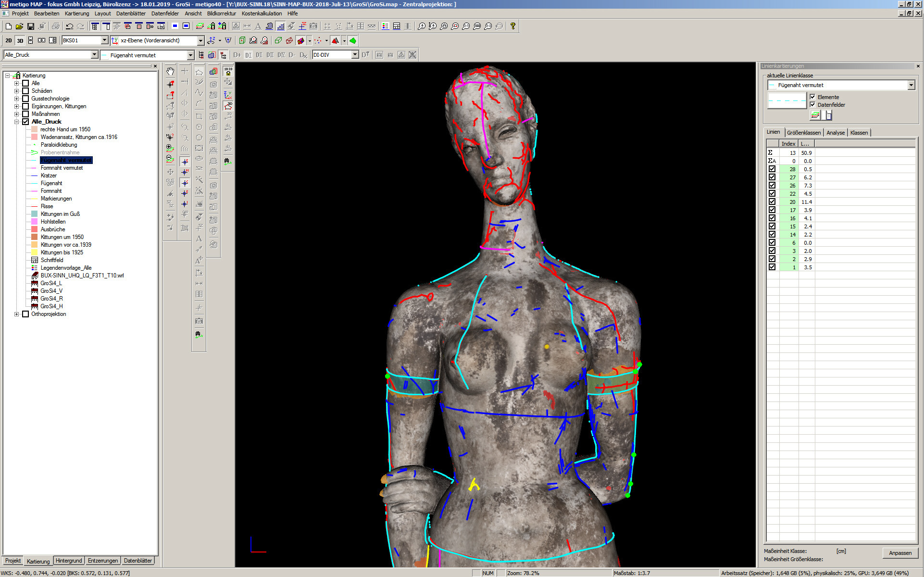Save with the floppy disk icon
The height and width of the screenshot is (577, 924).
[x=30, y=26]
